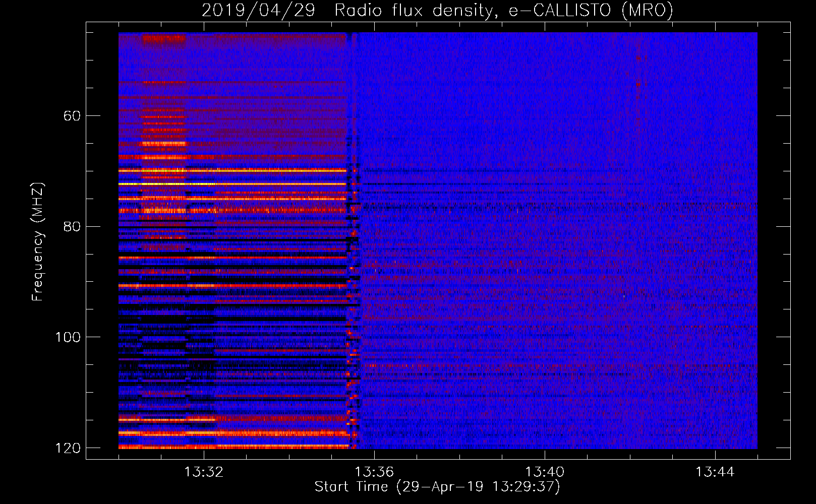Click the plot title mentioning e-CALLISTO (MRO)
This screenshot has width=816, height=504.
coord(437,10)
